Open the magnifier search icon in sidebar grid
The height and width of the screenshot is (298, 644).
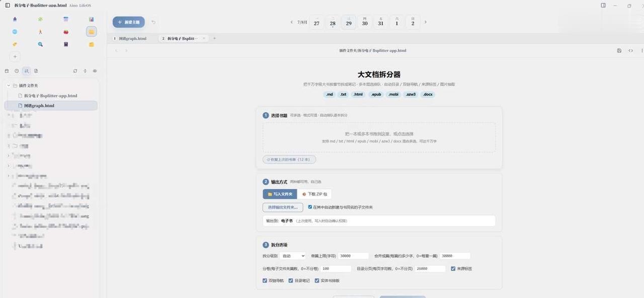tap(40, 44)
